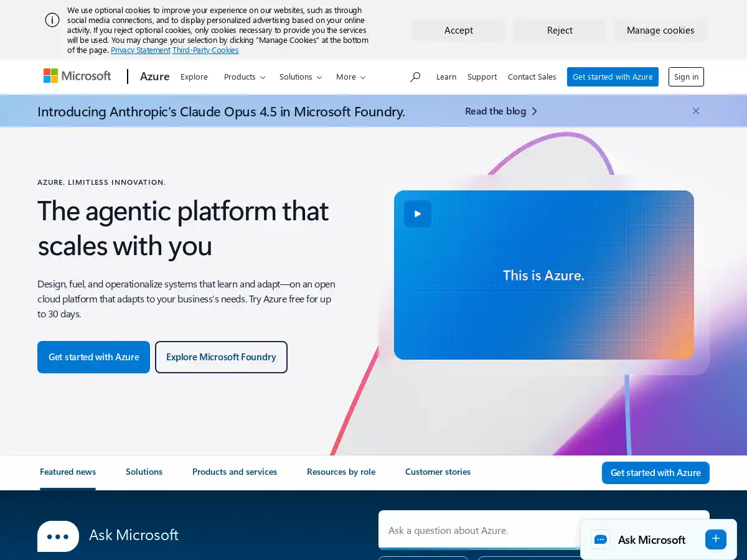The height and width of the screenshot is (560, 747).
Task: Read the blog about Claude Opus 4.5
Action: pos(496,111)
